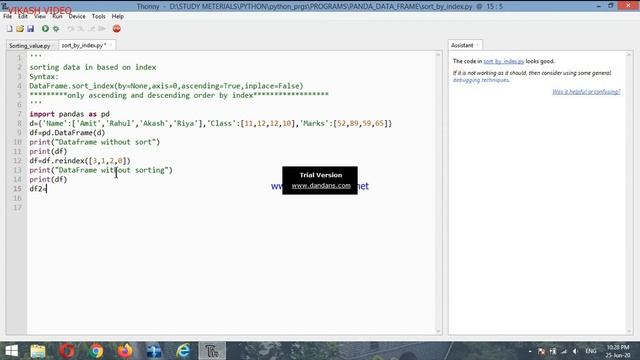
Task: Open the Help menu
Action: (x=118, y=16)
